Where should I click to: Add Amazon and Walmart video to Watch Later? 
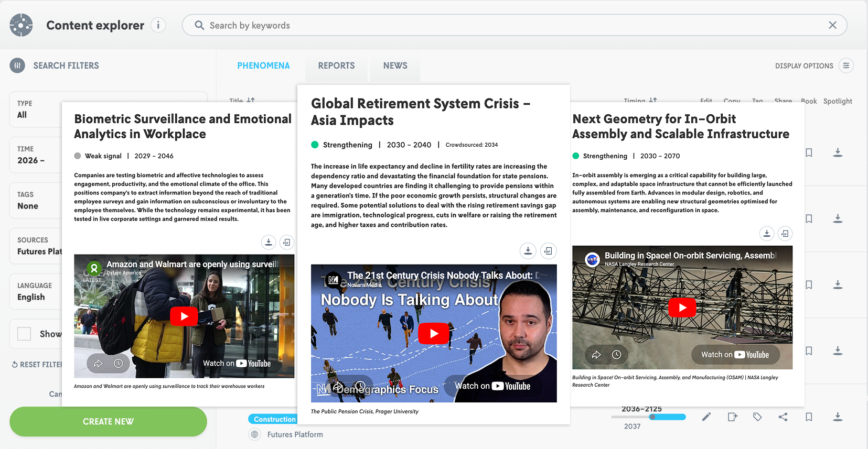pyautogui.click(x=119, y=363)
